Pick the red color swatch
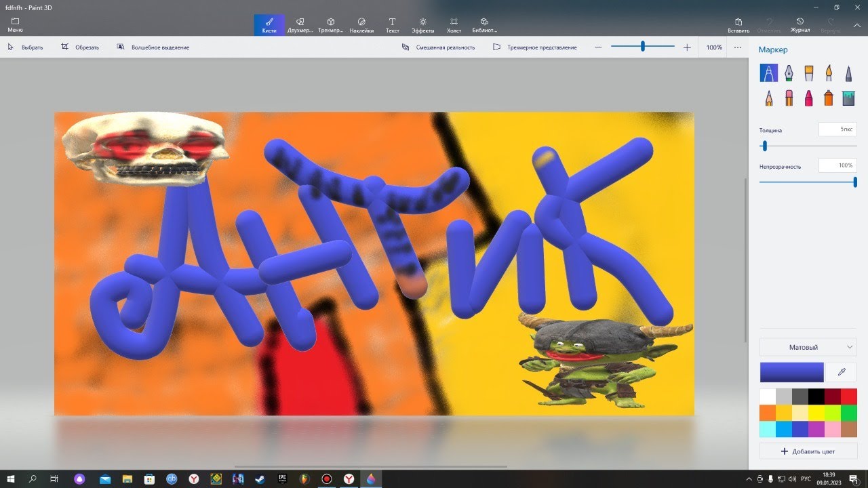The height and width of the screenshot is (488, 868). pyautogui.click(x=849, y=396)
